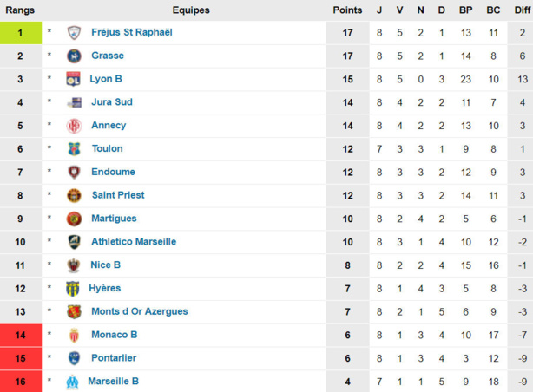Click the Hyères striped shield logo
Image resolution: width=533 pixels, height=392 pixels.
point(72,289)
